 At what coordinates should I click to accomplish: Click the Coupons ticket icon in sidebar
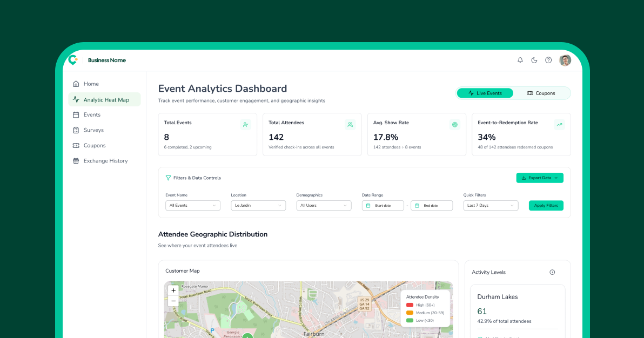pos(76,145)
